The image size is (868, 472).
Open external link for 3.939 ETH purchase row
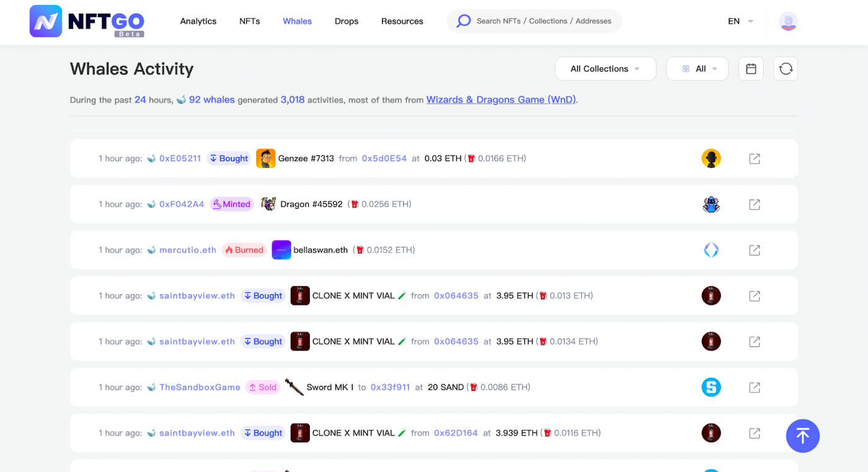point(755,433)
